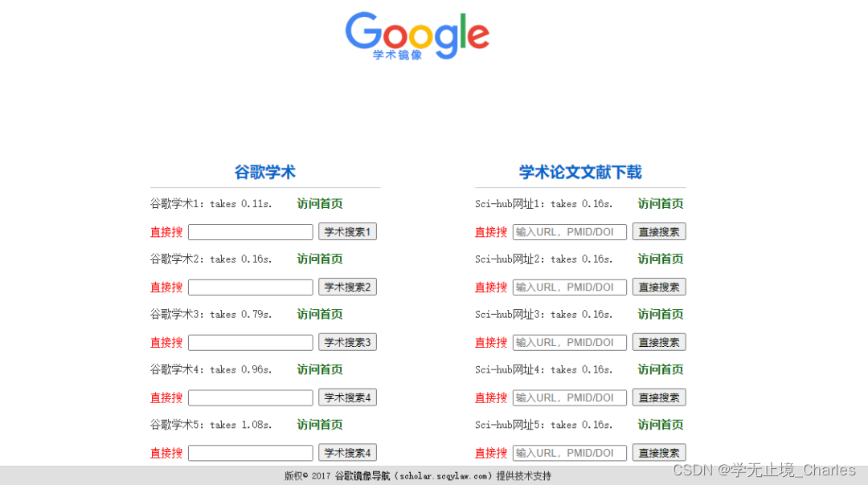
Task: Click 学术搜索4 button under 谷歌学术4
Action: (348, 397)
